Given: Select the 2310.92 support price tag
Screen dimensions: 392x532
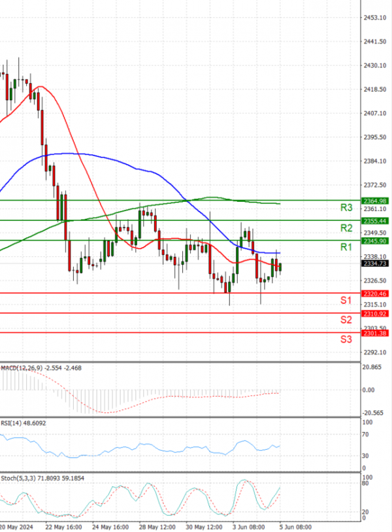Looking at the screenshot, I should [375, 314].
